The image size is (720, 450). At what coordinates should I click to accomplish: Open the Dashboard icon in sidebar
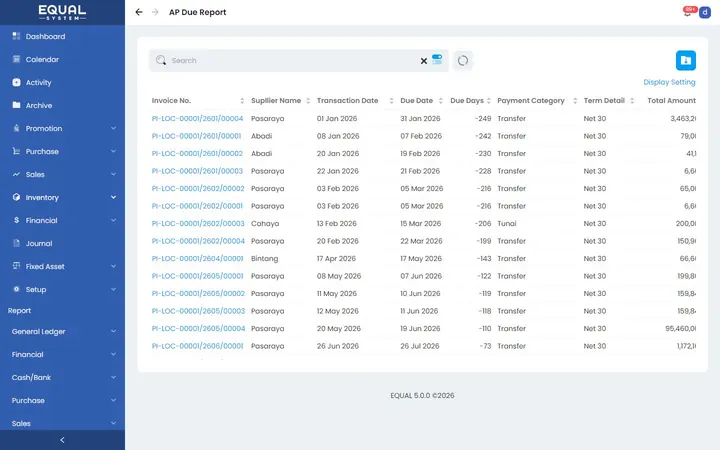click(x=17, y=36)
